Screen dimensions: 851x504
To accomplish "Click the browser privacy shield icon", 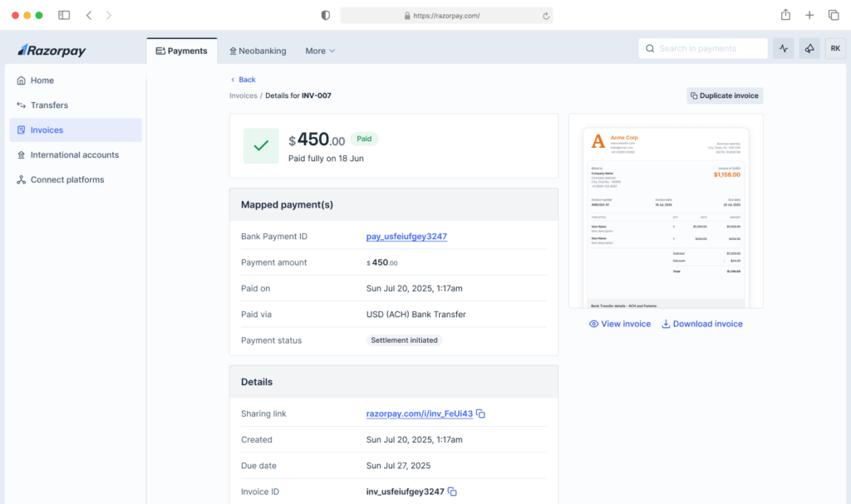I will (325, 15).
